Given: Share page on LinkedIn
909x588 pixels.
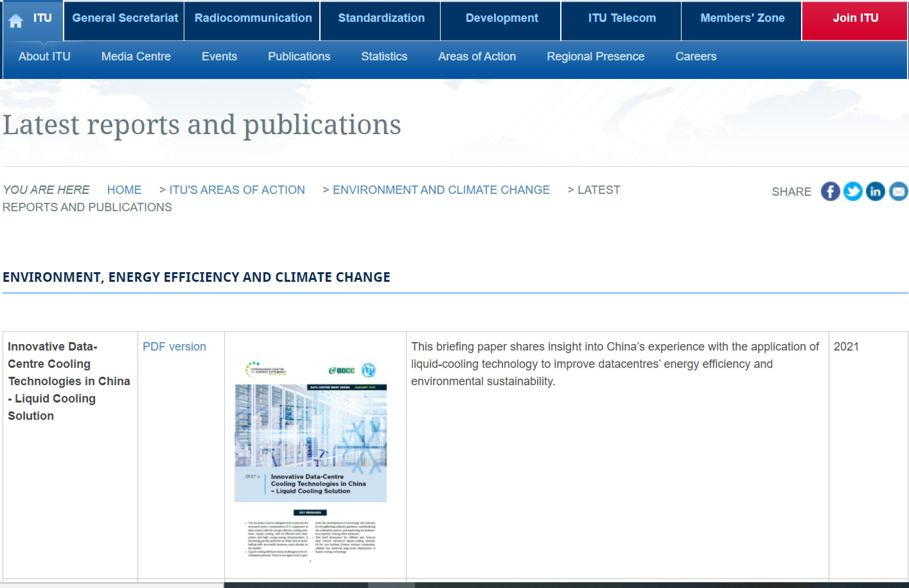Looking at the screenshot, I should coord(875,191).
